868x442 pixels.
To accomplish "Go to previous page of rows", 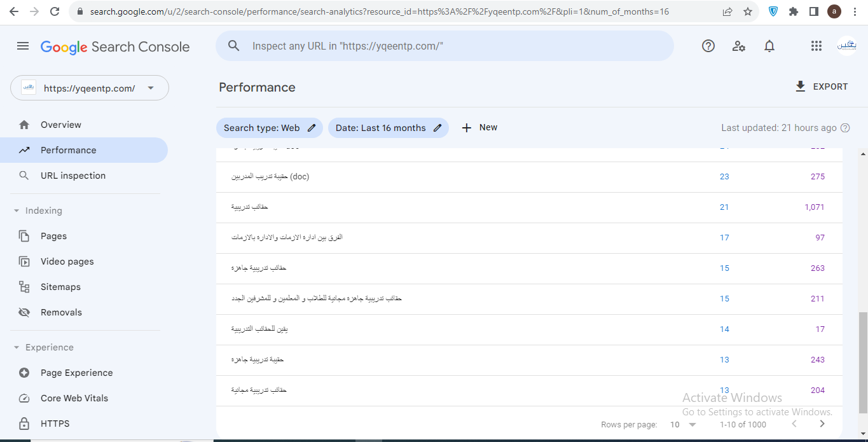I will tap(794, 424).
